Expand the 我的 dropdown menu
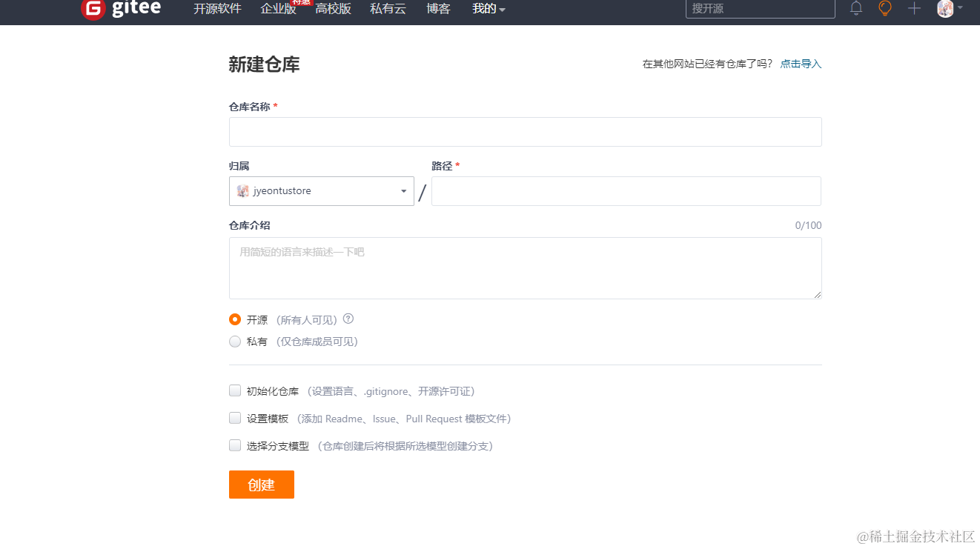Image resolution: width=980 pixels, height=549 pixels. tap(489, 9)
